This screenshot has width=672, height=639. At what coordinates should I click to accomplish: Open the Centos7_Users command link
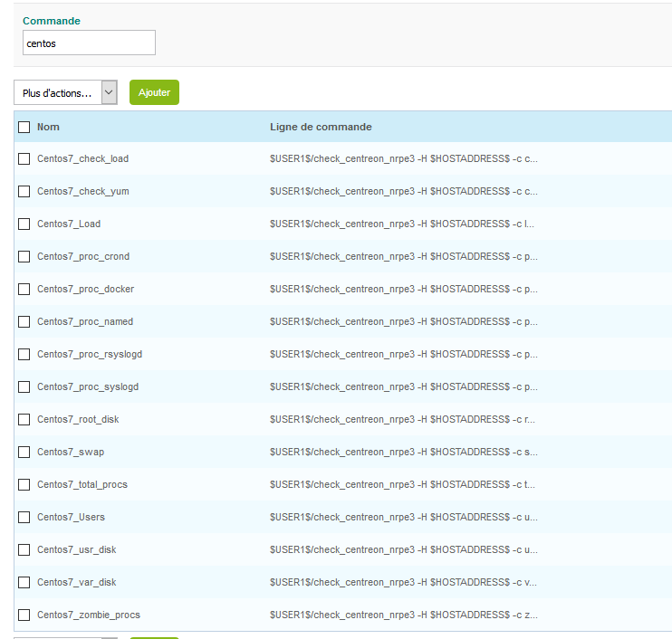(71, 517)
